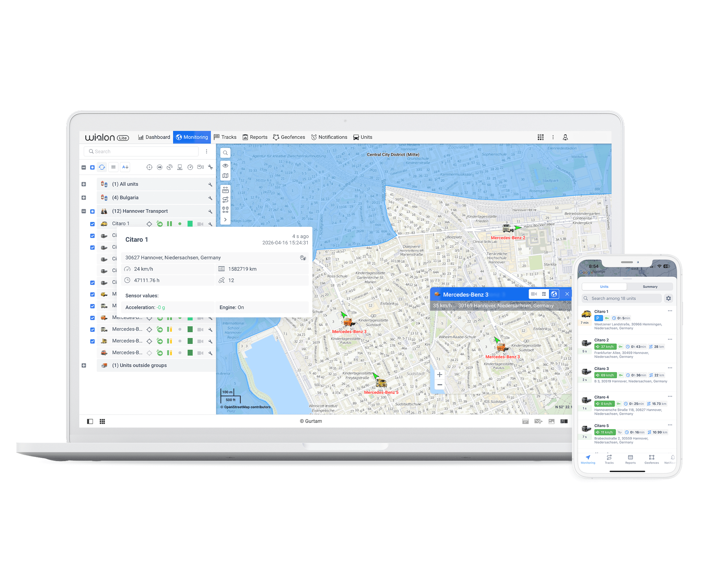Uncheck the Citaro 1 checkbox
The height and width of the screenshot is (588, 707).
click(93, 224)
